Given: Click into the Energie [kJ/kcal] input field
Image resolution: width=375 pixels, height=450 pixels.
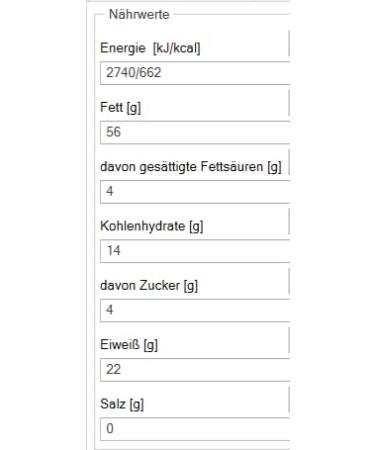Looking at the screenshot, I should click(x=195, y=73).
